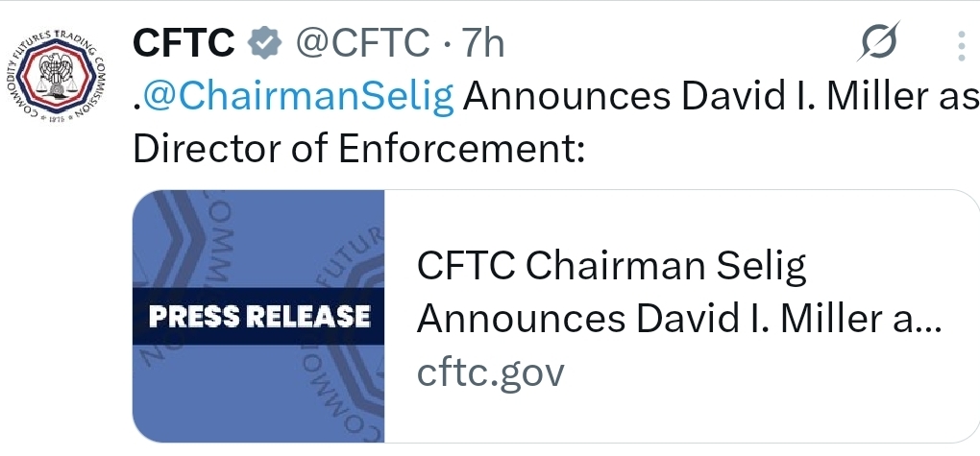Click 'Announces David I. Miller as' tweet text

click(721, 97)
